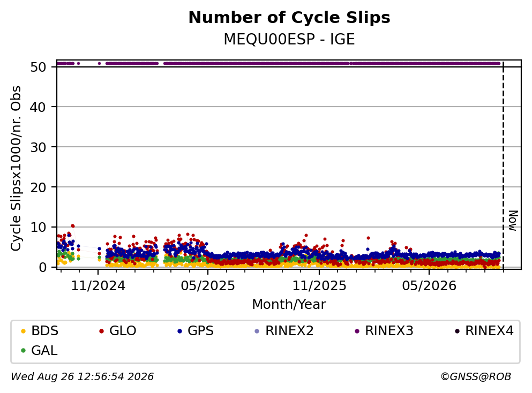Click the 11/2025 x-axis tick label
Image resolution: width=532 pixels, height=393 pixels.
pos(319,286)
